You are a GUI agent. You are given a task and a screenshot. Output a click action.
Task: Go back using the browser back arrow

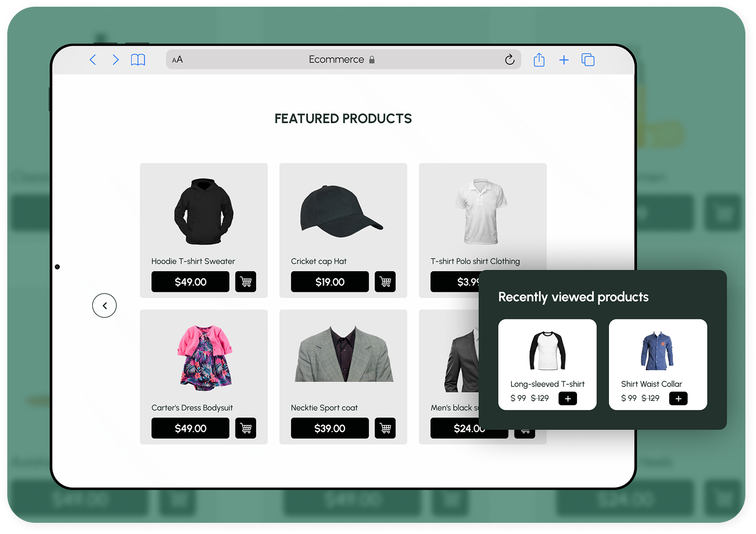(x=93, y=60)
